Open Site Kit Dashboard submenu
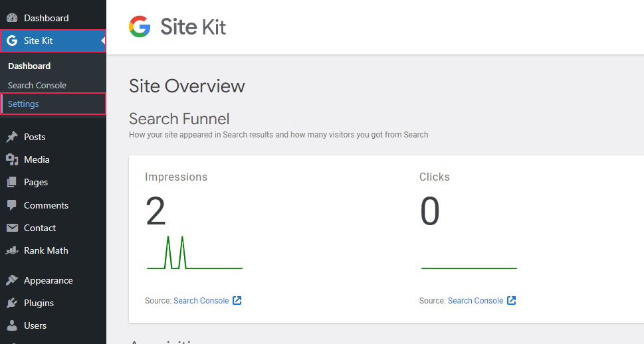Image resolution: width=644 pixels, height=344 pixels. [29, 66]
